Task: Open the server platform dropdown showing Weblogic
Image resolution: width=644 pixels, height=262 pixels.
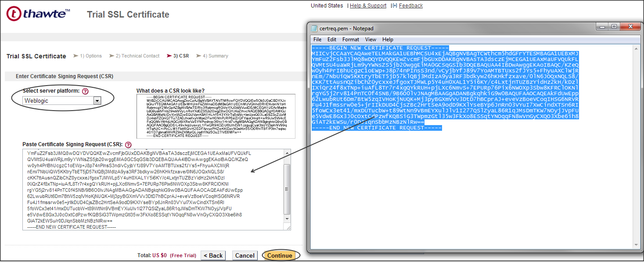Action: pyautogui.click(x=62, y=101)
